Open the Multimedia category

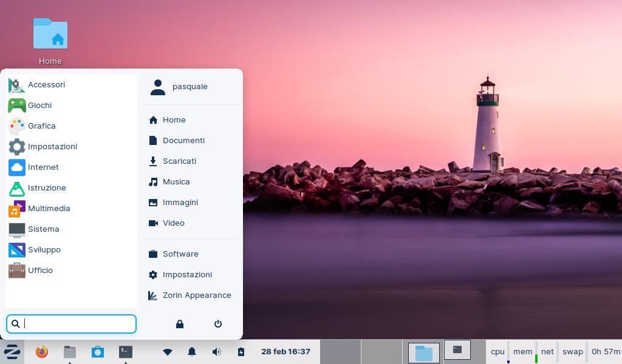point(72,208)
